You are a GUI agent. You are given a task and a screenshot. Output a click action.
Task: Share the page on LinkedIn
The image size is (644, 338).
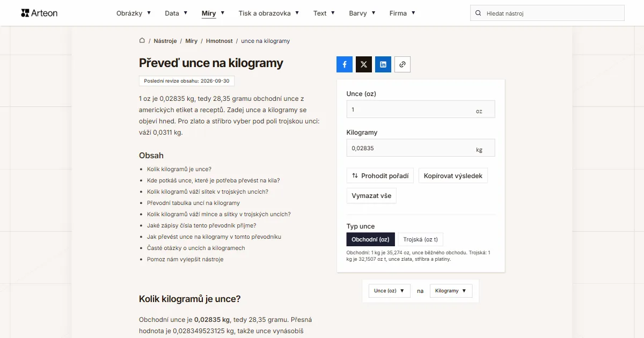coord(383,64)
